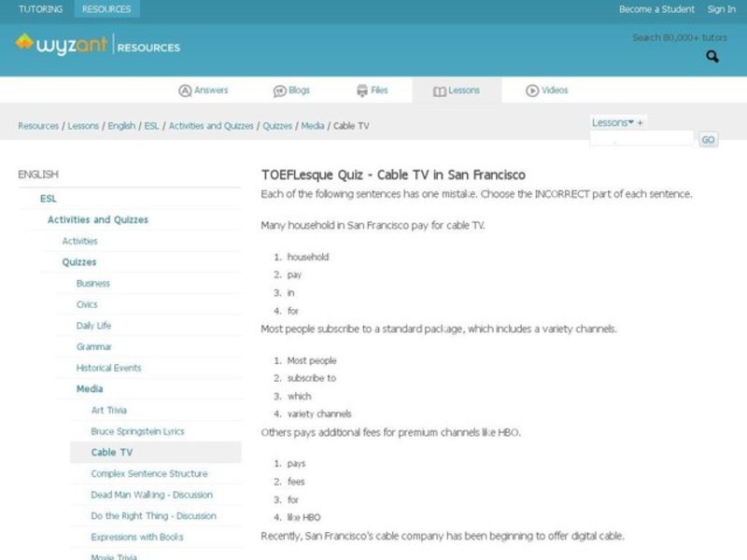
Task: Click the Quizzes breadcrumb link
Action: tap(277, 126)
